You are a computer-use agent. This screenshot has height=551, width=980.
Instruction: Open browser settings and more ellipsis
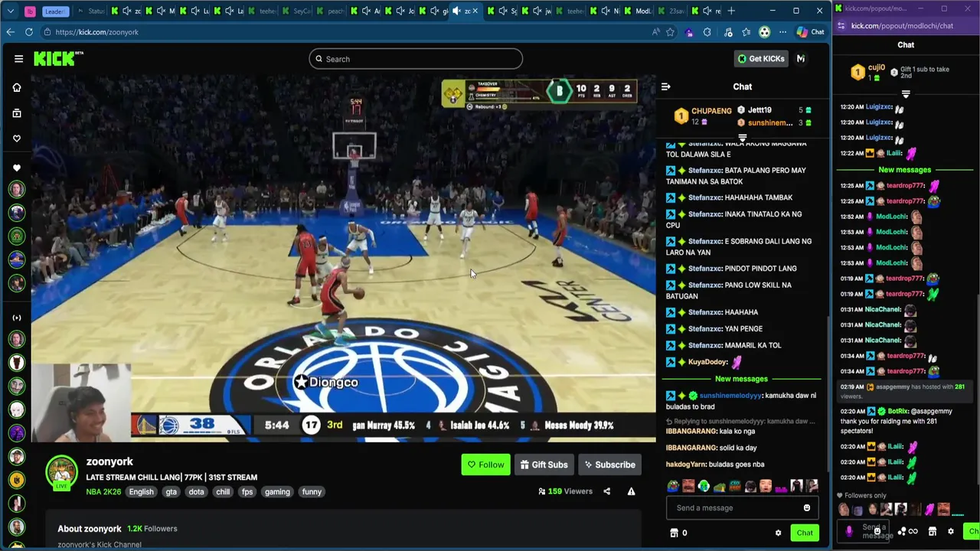[x=782, y=32]
